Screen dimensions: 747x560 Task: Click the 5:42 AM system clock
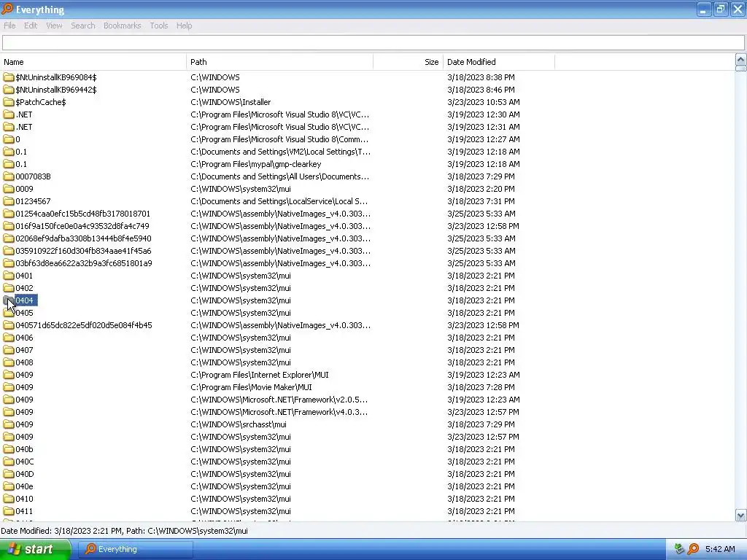tap(720, 549)
